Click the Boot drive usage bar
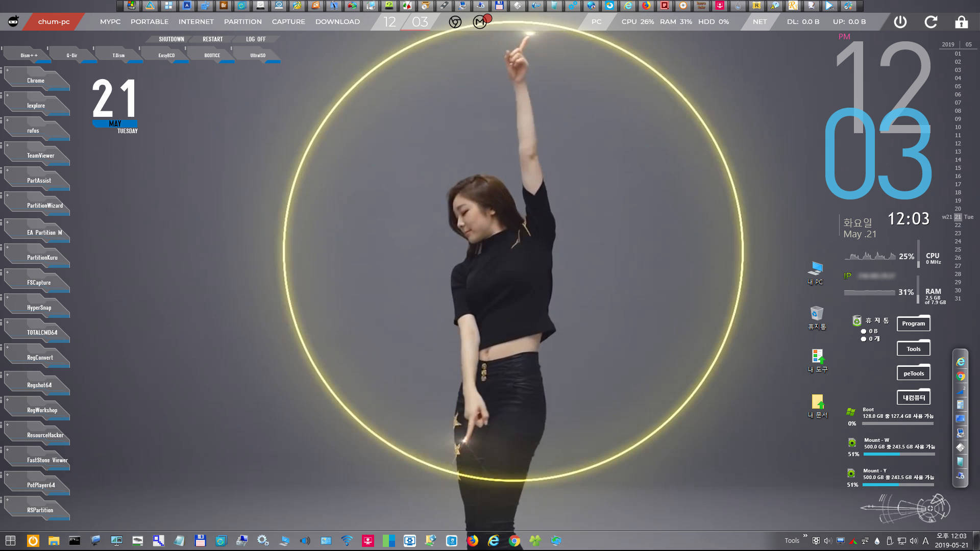Image resolution: width=980 pixels, height=551 pixels. click(898, 423)
